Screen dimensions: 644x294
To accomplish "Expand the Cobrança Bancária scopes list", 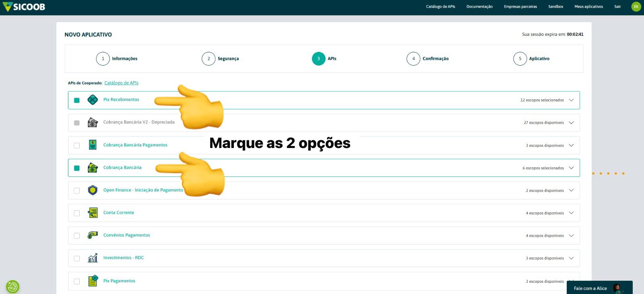I will (x=571, y=168).
